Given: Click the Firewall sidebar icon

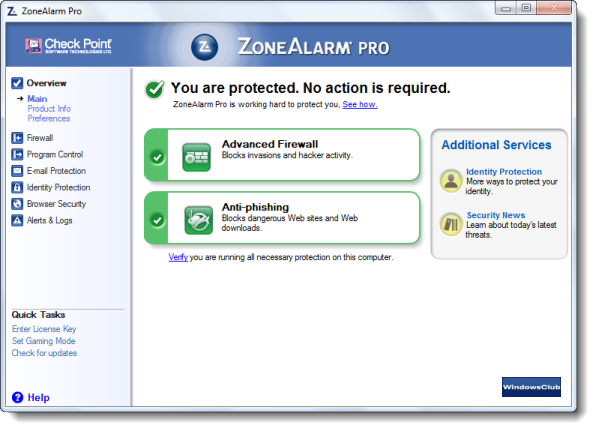Looking at the screenshot, I should (x=17, y=138).
